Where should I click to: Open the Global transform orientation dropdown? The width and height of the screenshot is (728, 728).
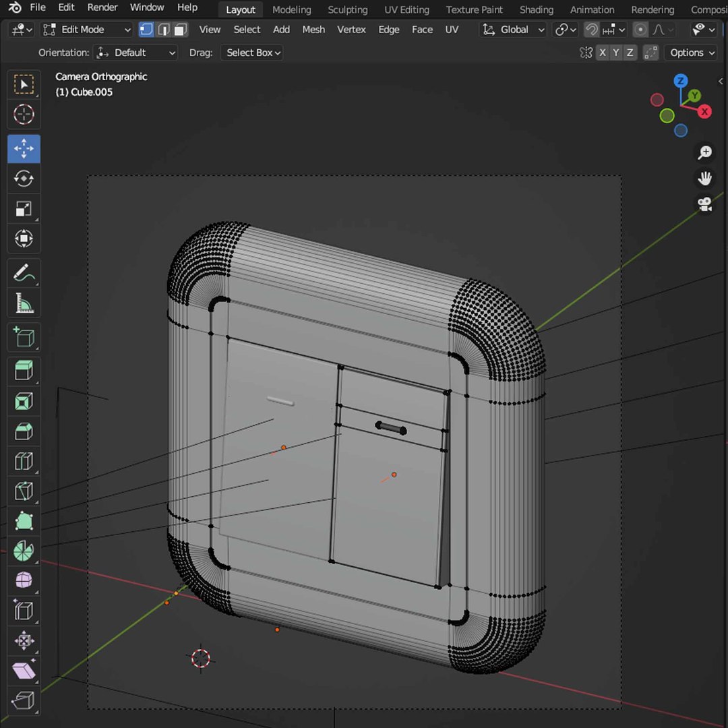[513, 30]
